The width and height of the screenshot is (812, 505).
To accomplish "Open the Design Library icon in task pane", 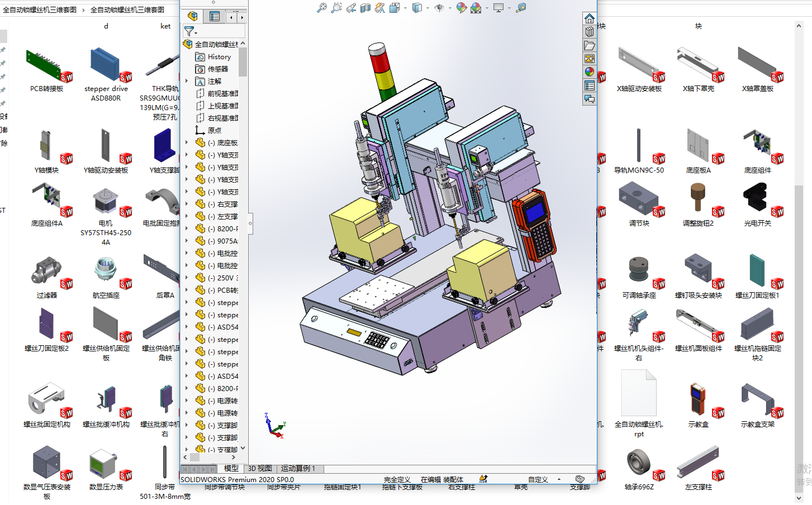I will pos(590,32).
